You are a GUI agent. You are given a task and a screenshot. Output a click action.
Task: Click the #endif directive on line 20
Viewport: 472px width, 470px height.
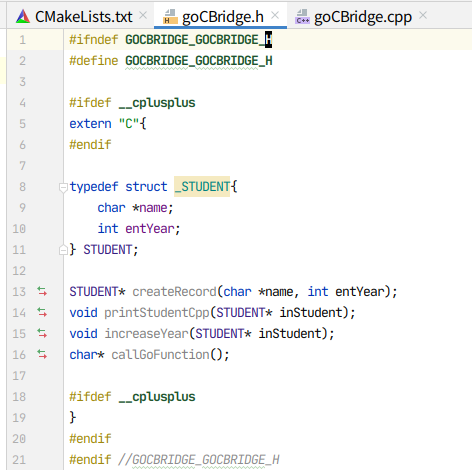click(90, 439)
